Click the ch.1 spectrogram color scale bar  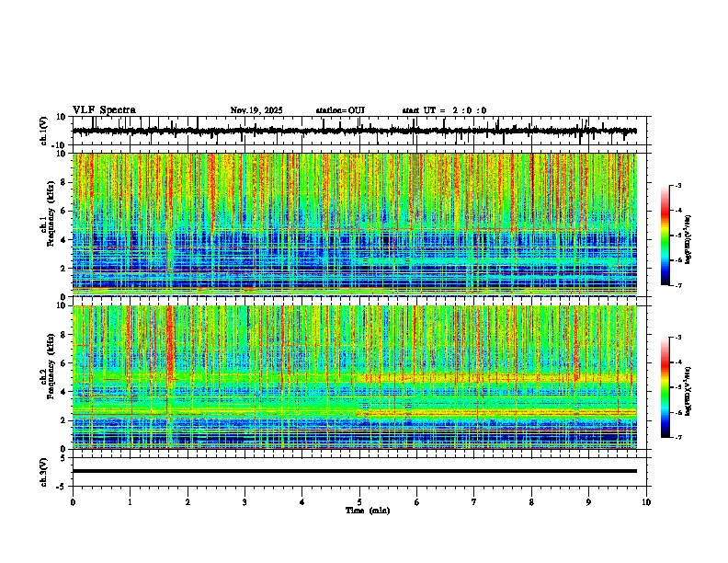pyautogui.click(x=665, y=236)
